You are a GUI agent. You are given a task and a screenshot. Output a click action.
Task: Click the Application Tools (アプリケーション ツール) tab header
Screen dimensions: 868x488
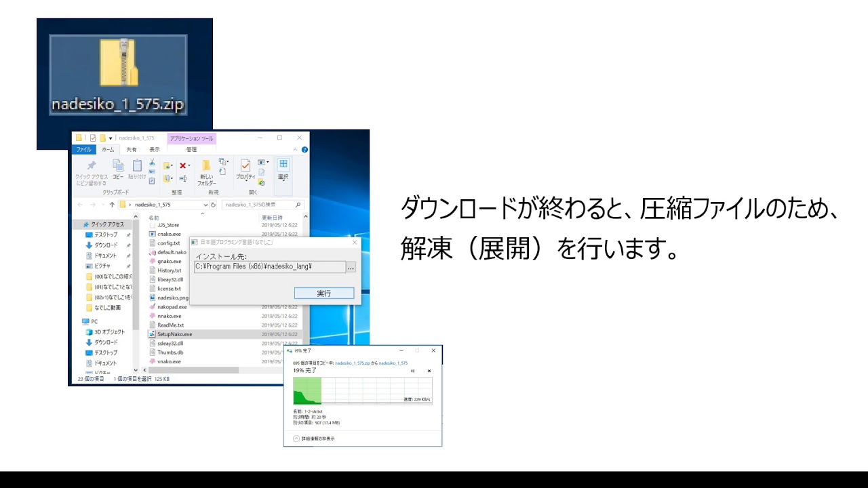pos(191,138)
